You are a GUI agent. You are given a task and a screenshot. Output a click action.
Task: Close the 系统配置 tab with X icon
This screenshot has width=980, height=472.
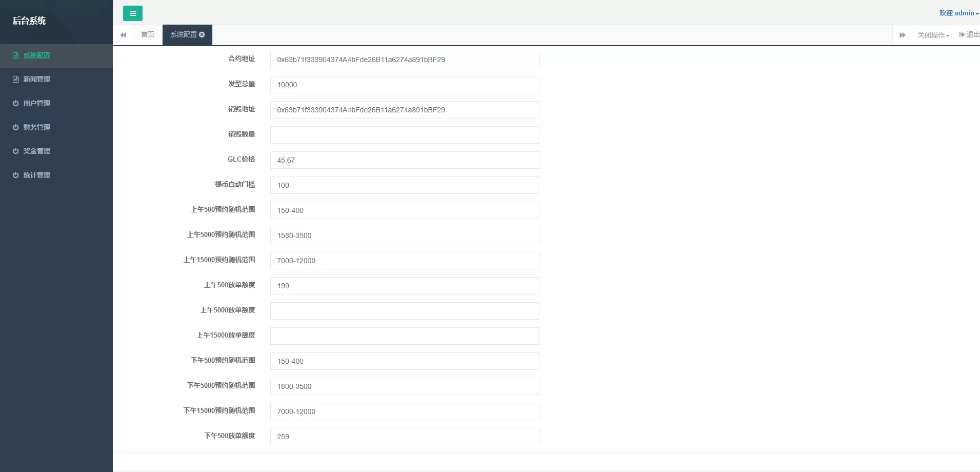click(202, 34)
